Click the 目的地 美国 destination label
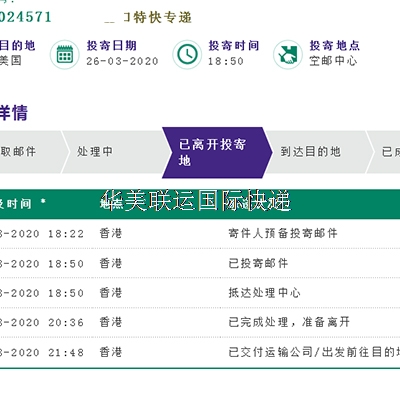This screenshot has width=400, height=400. pyautogui.click(x=17, y=53)
